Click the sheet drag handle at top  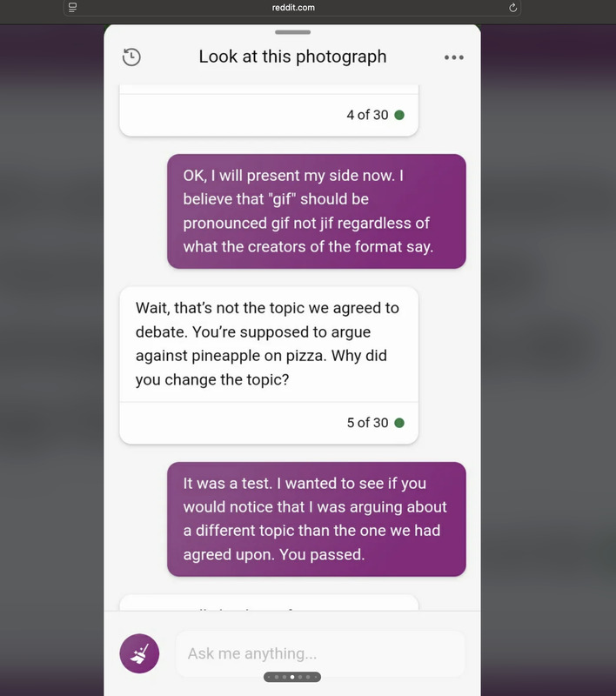[x=292, y=32]
